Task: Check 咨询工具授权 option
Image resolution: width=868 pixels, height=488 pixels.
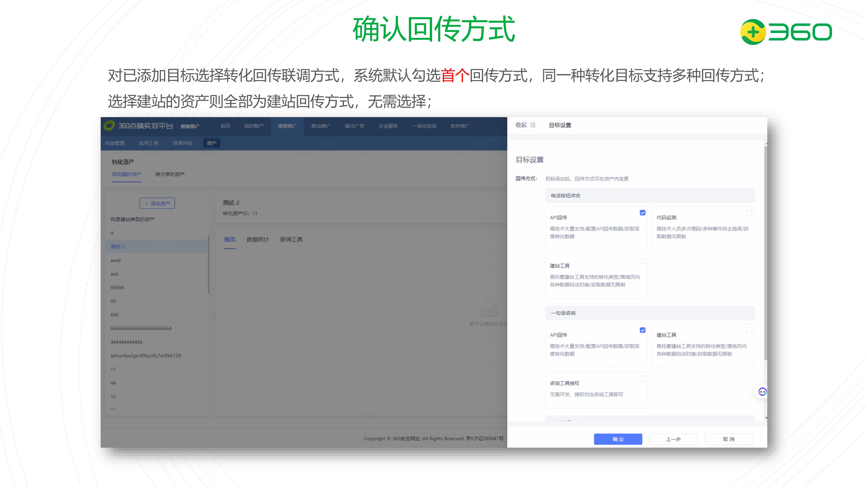Action: click(x=643, y=378)
